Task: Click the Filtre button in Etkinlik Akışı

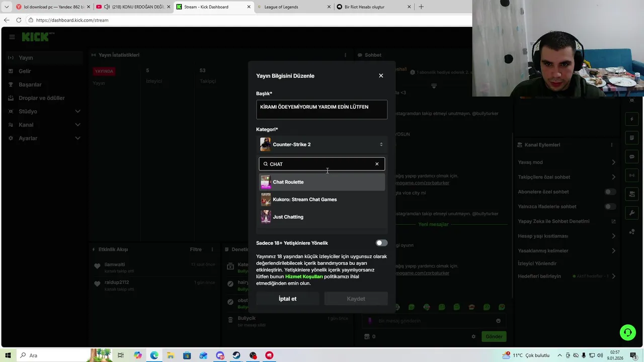Action: [x=196, y=249]
